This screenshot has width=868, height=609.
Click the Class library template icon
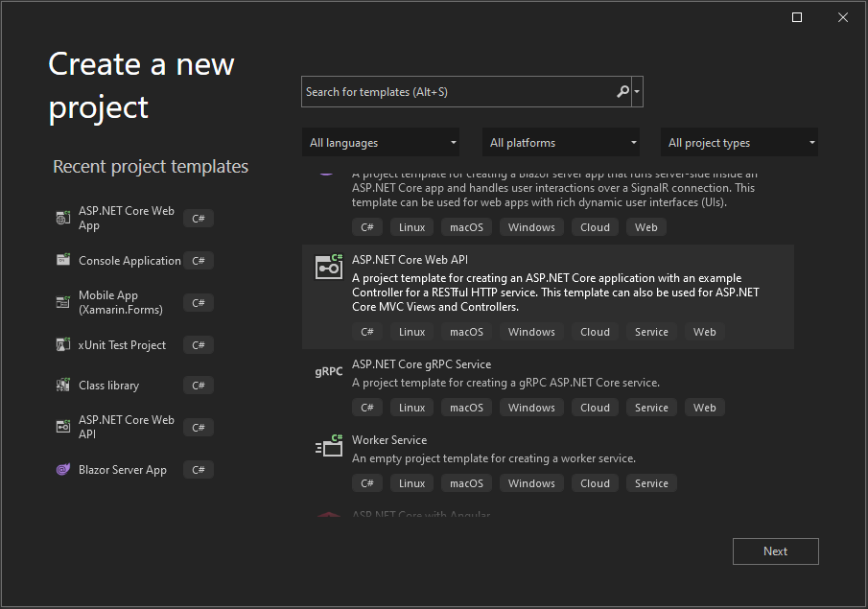tap(63, 385)
